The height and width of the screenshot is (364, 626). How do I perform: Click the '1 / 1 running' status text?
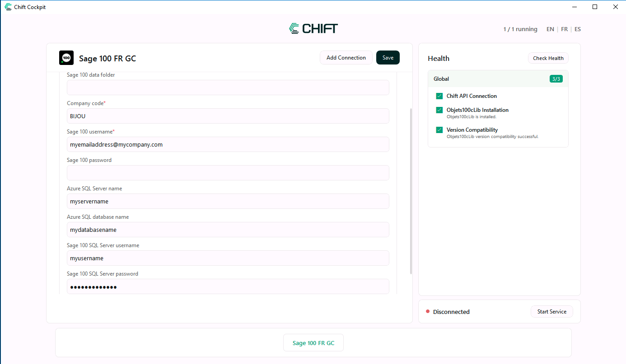(520, 29)
